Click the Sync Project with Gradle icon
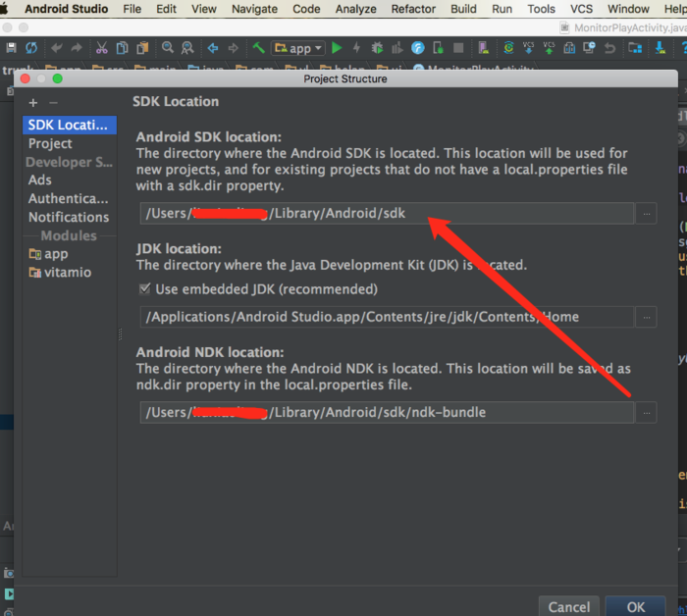The width and height of the screenshot is (687, 616). click(508, 47)
